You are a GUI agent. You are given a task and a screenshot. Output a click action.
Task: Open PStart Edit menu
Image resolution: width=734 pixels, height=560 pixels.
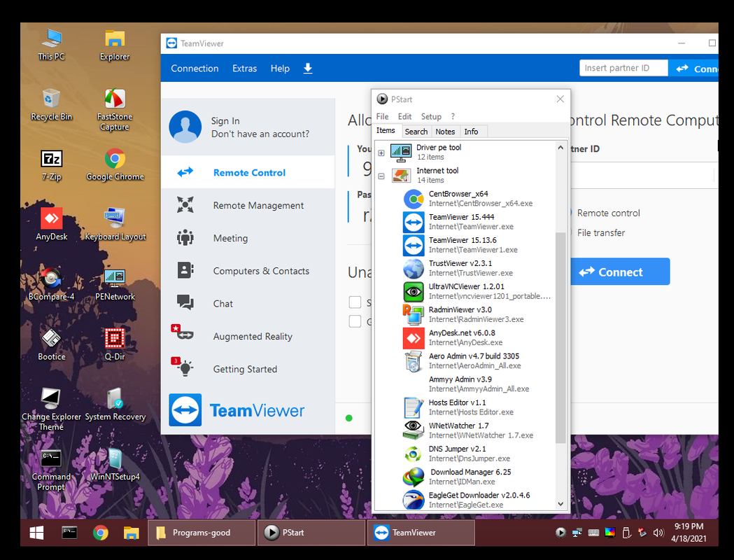(404, 117)
